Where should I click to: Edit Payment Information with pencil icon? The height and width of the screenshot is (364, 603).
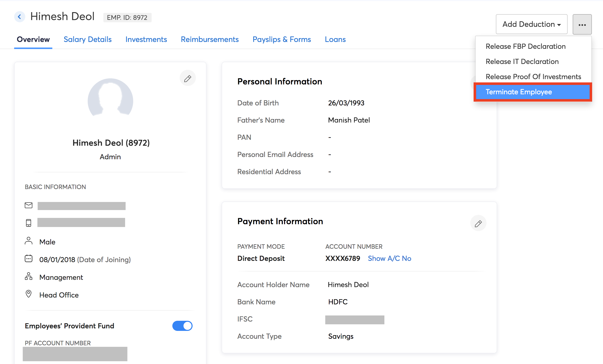[478, 223]
